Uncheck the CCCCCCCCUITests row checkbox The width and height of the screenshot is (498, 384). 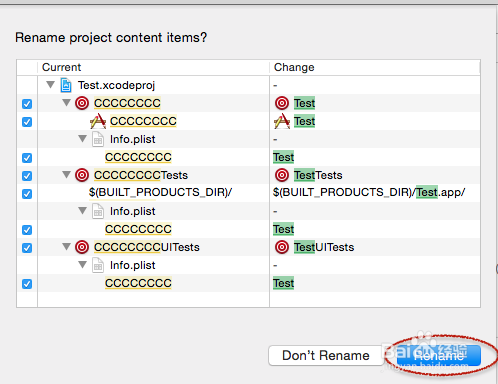coord(27,248)
